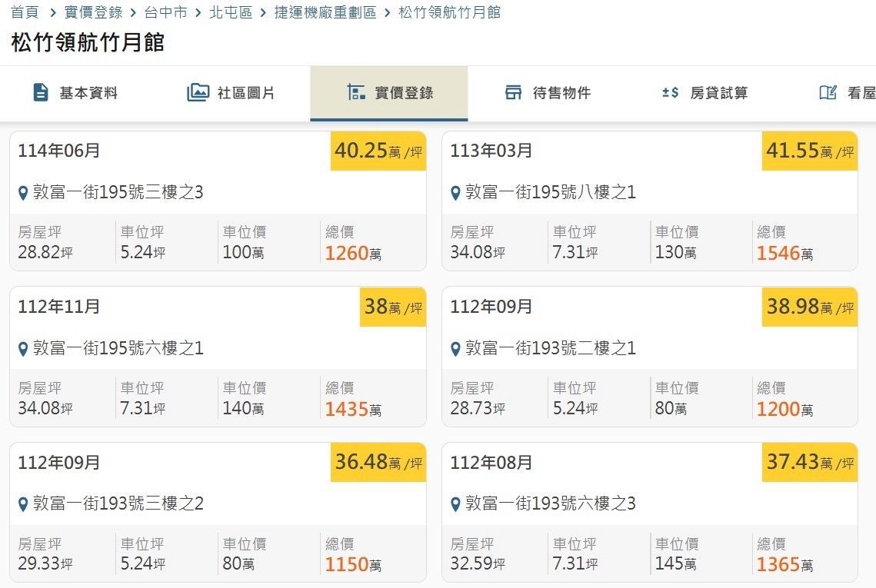Screen dimensions: 876x588
Task: Open the 敦富一街193號三樓之2 record
Action: (x=118, y=503)
